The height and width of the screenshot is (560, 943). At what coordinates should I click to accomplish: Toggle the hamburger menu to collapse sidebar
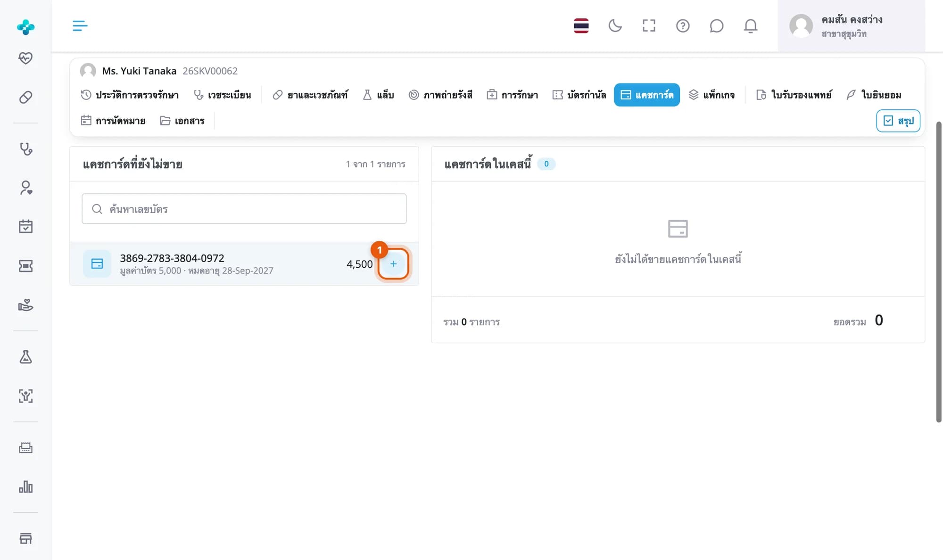point(80,25)
